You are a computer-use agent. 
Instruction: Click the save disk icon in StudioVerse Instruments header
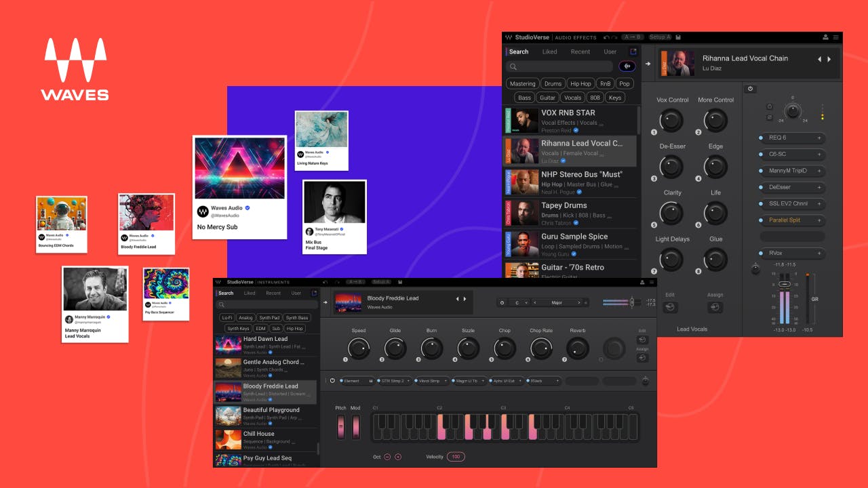coord(399,281)
